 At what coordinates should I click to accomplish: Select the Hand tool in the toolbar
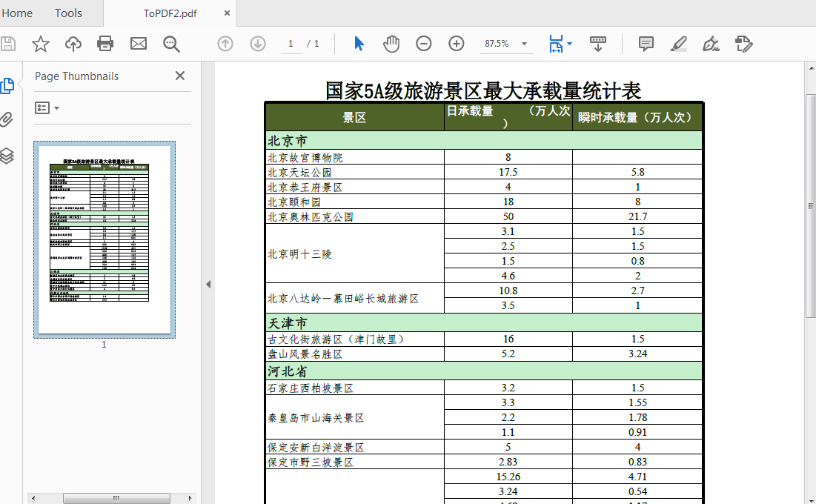[391, 44]
